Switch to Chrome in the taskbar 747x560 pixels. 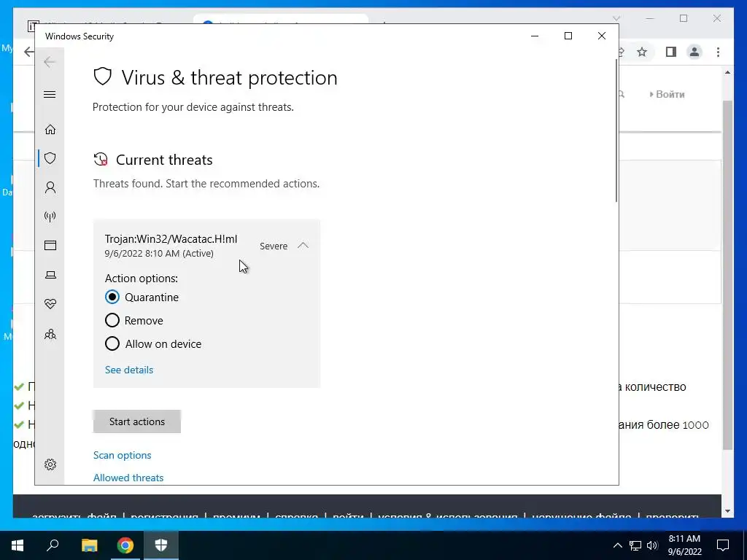point(125,545)
